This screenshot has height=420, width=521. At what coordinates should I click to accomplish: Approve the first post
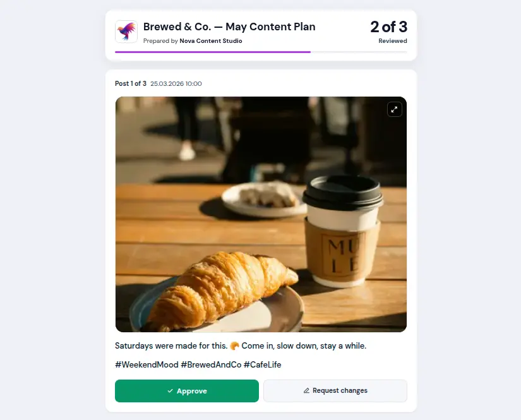(x=186, y=391)
